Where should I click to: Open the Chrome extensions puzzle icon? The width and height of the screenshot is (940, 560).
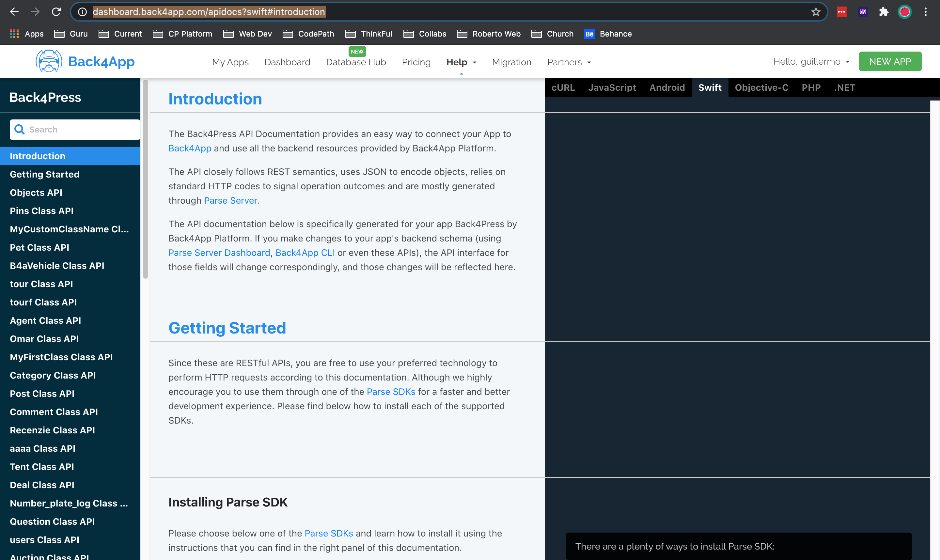884,12
